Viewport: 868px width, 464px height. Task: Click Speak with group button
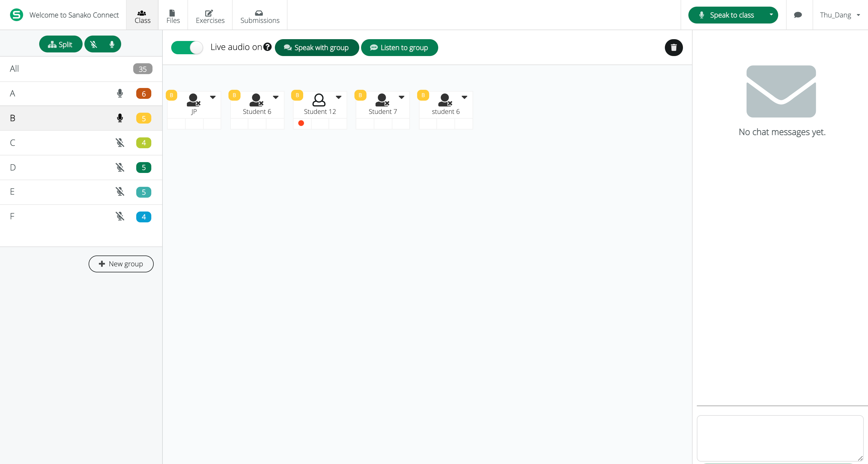(317, 48)
